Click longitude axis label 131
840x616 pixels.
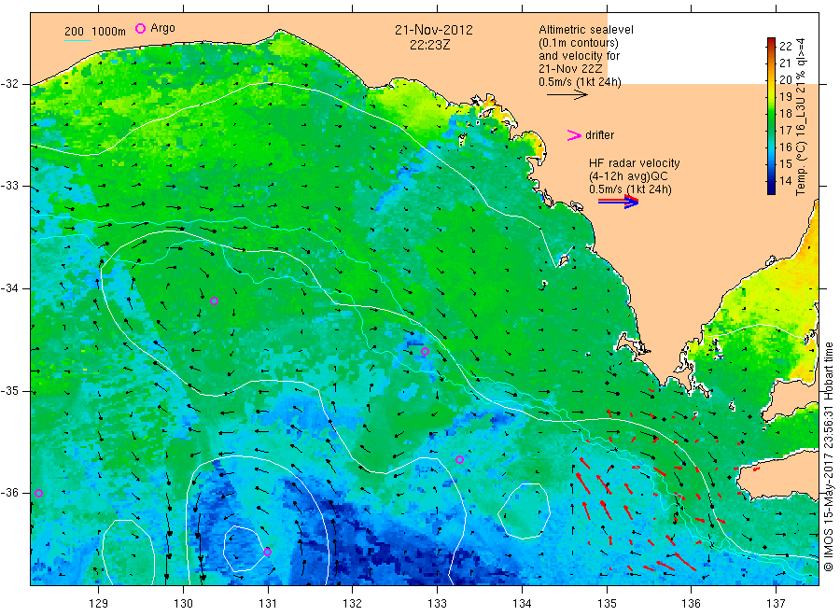(x=268, y=604)
